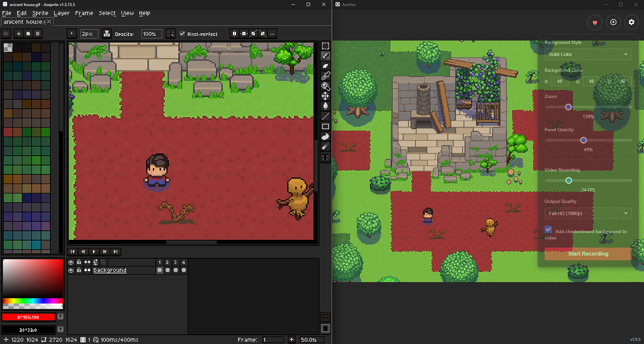Click the heart icon in AseNav
The image size is (644, 344).
595,22
